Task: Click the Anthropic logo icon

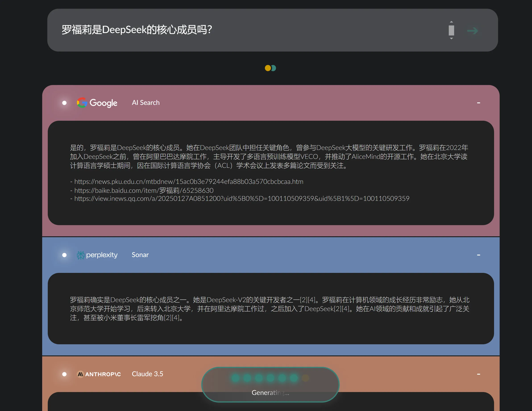Action: point(80,374)
